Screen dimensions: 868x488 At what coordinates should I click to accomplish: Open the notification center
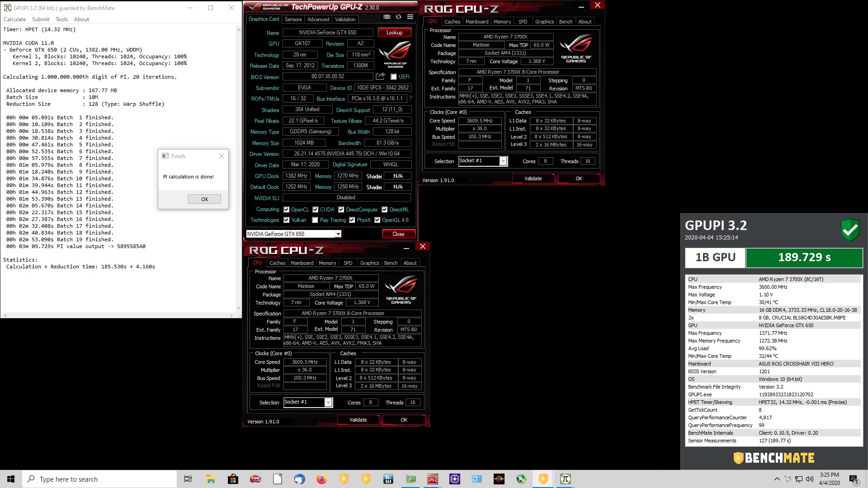[x=854, y=479]
